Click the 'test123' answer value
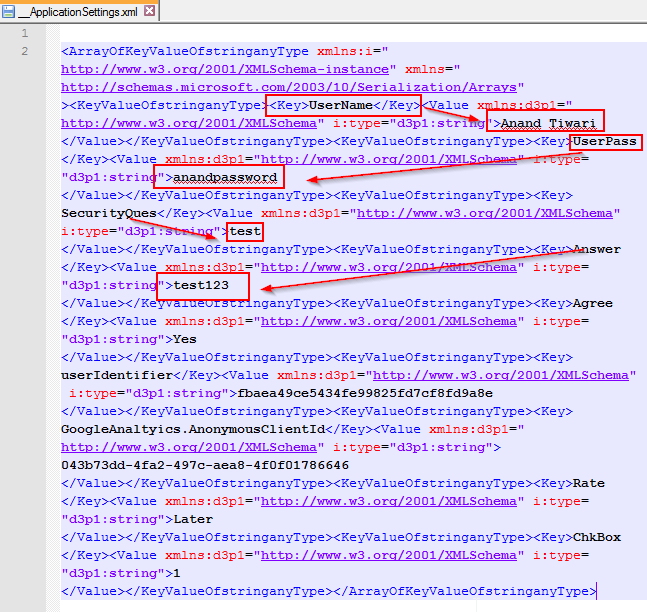 point(201,285)
